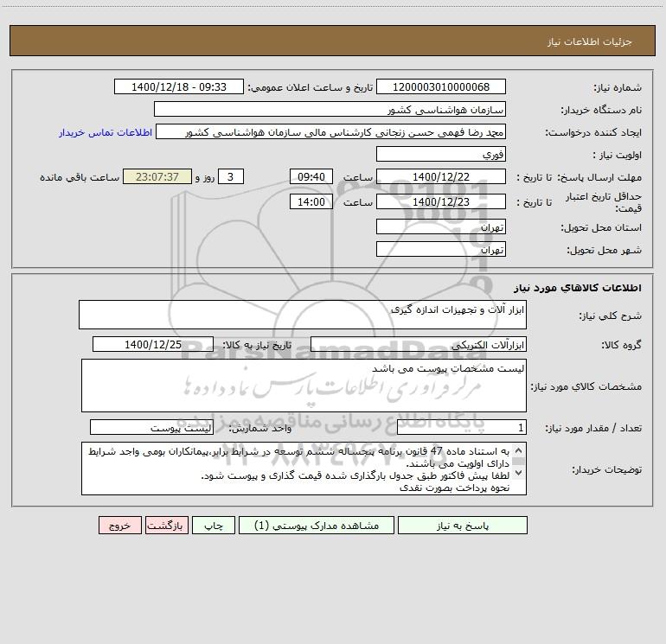
Task: Click the پاسخ به نیاز button
Action: pos(463,526)
